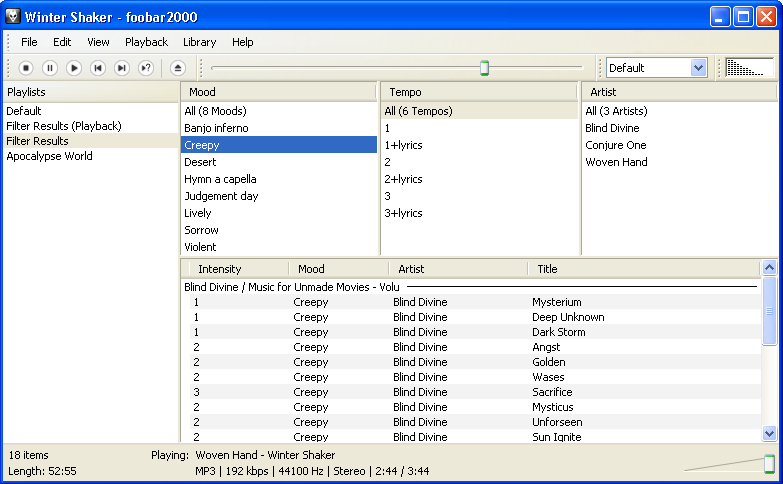Open the Playback menu
783x484 pixels.
click(x=146, y=42)
